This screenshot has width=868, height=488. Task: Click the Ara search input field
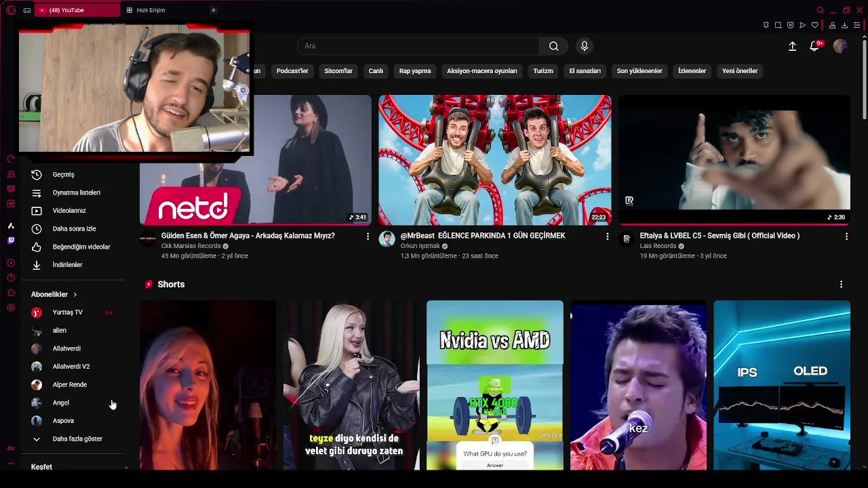point(418,46)
